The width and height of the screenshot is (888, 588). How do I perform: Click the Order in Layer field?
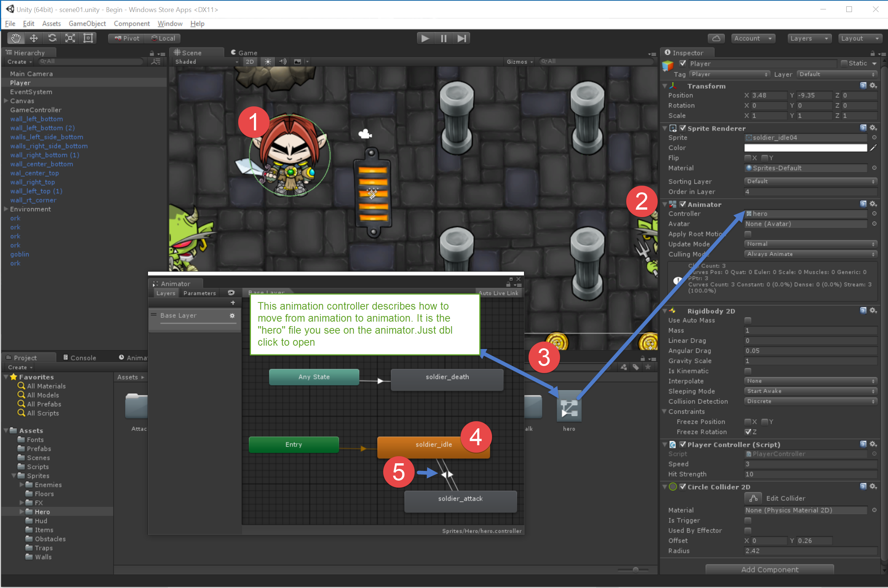(x=811, y=192)
